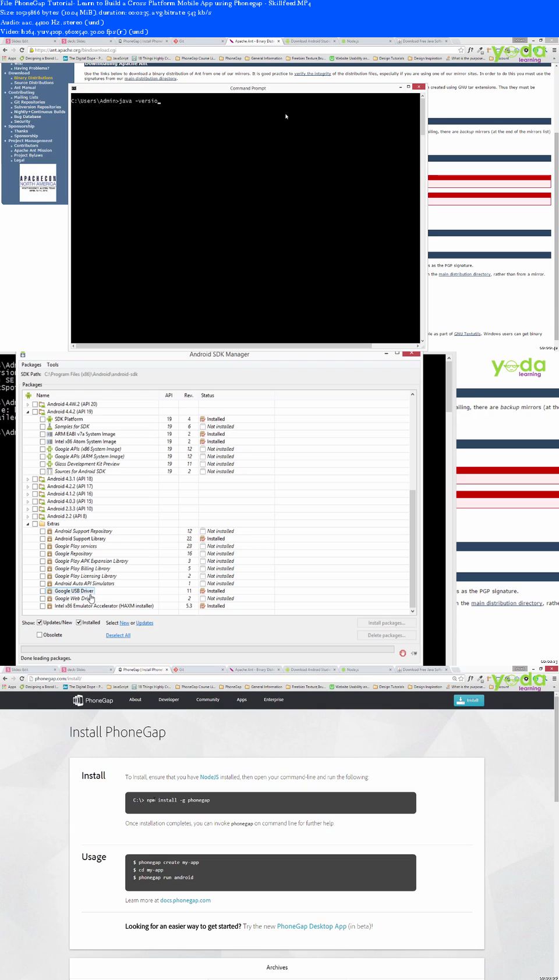Viewport: 559px width, 980px height.
Task: Open Enterprise in PhoneGap navigation
Action: [x=273, y=700]
